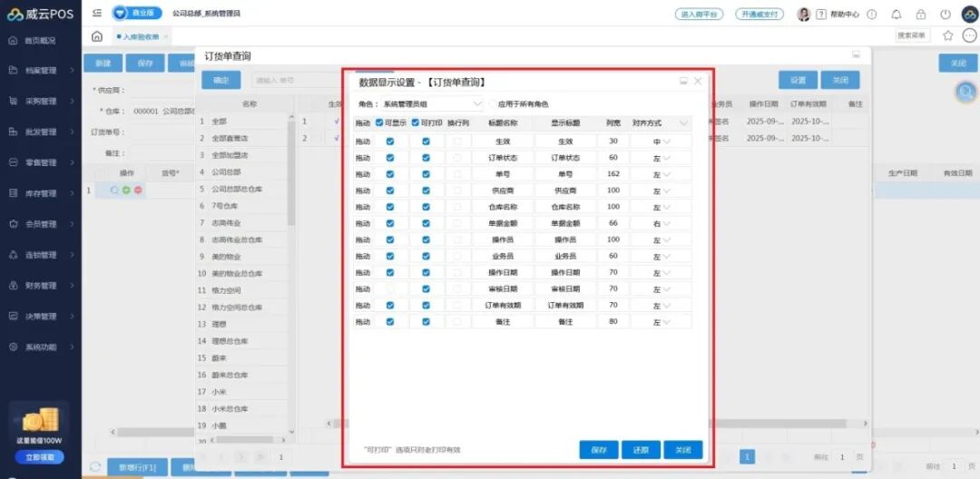980x479 pixels.
Task: Click the favorites star icon
Action: (x=948, y=35)
